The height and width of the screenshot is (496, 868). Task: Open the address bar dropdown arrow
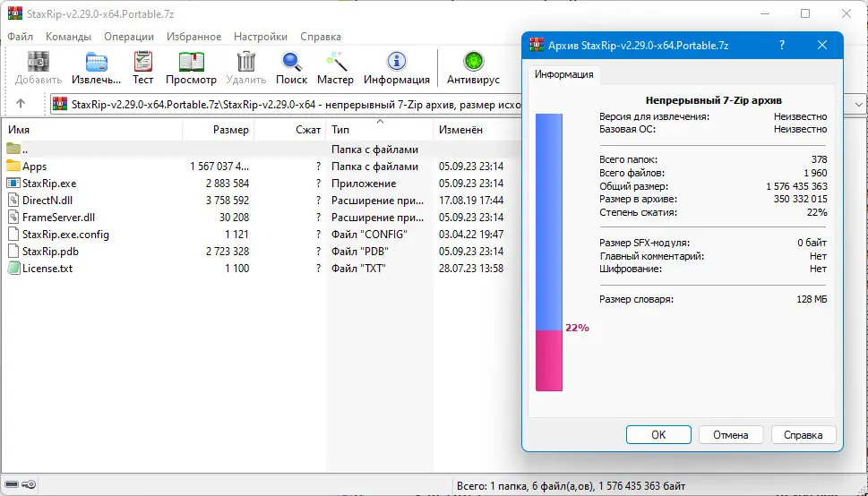[x=858, y=104]
